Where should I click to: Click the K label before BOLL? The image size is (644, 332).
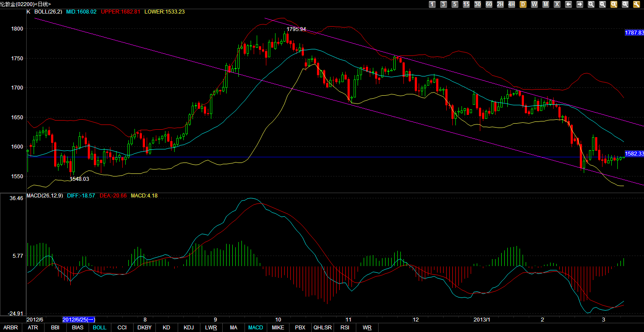(28, 12)
